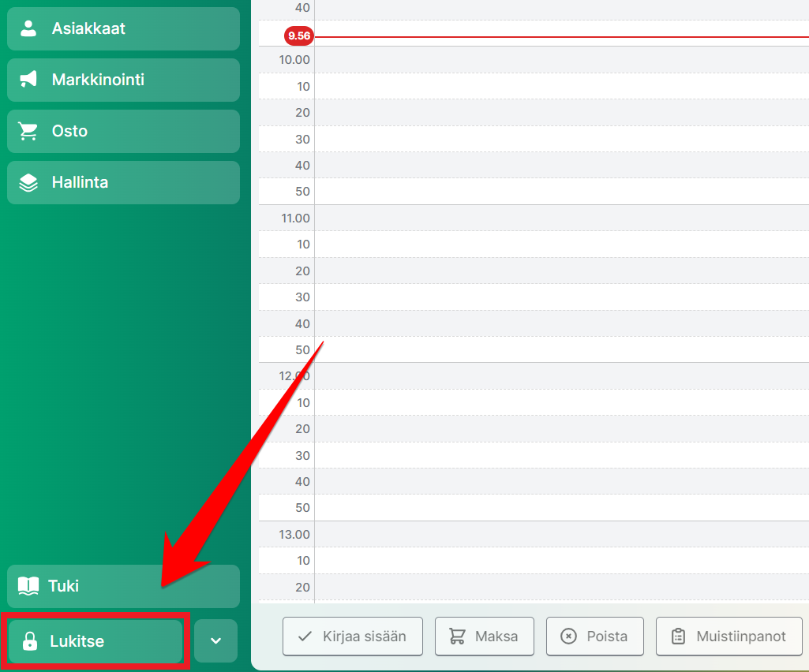Click the checkmark icon on Kirjaa sisään
Viewport: 809px width, 672px height.
pos(304,637)
